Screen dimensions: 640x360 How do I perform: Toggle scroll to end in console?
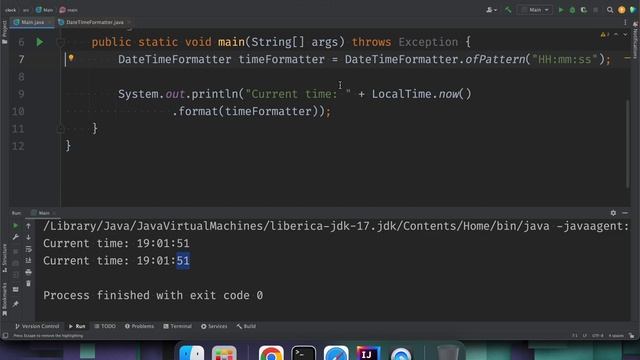[x=29, y=260]
